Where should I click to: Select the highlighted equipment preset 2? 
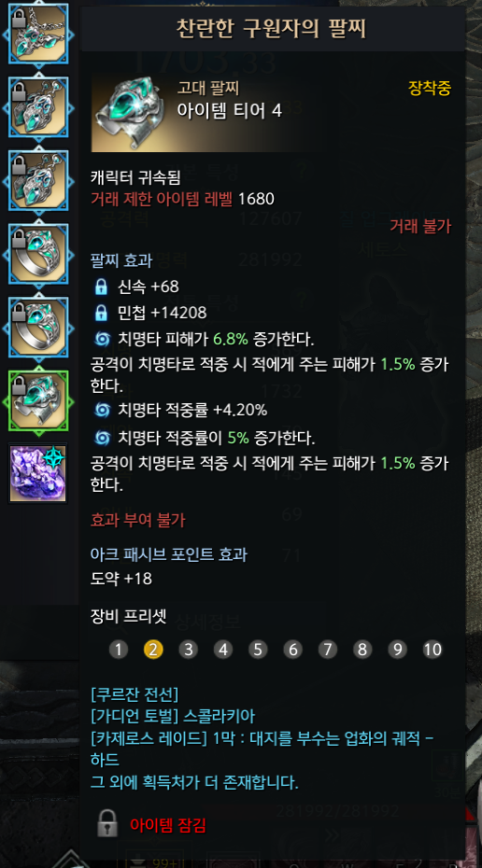[x=153, y=650]
